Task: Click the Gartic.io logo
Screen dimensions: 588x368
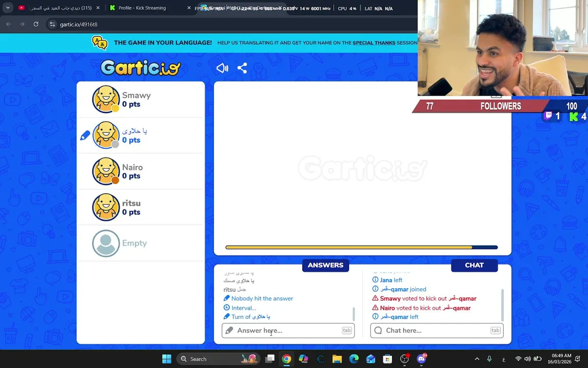Action: [141, 67]
